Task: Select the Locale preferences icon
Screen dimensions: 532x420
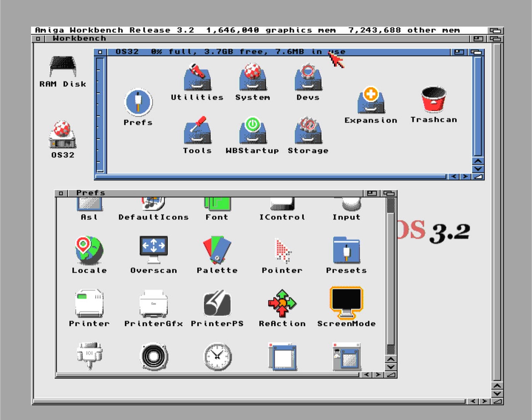Action: coord(89,250)
